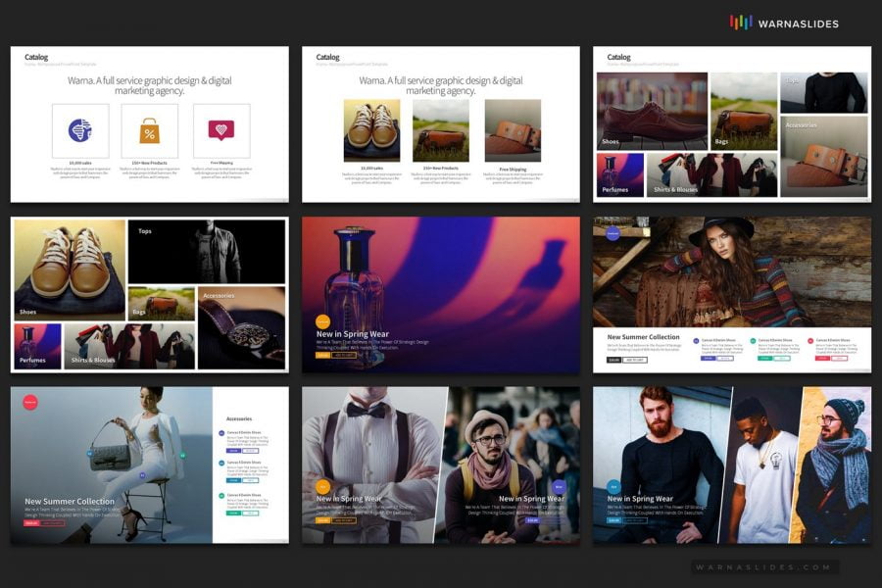Click the red circle badge on the woman with handbag slide
Screen dimensions: 882x588
click(30, 402)
